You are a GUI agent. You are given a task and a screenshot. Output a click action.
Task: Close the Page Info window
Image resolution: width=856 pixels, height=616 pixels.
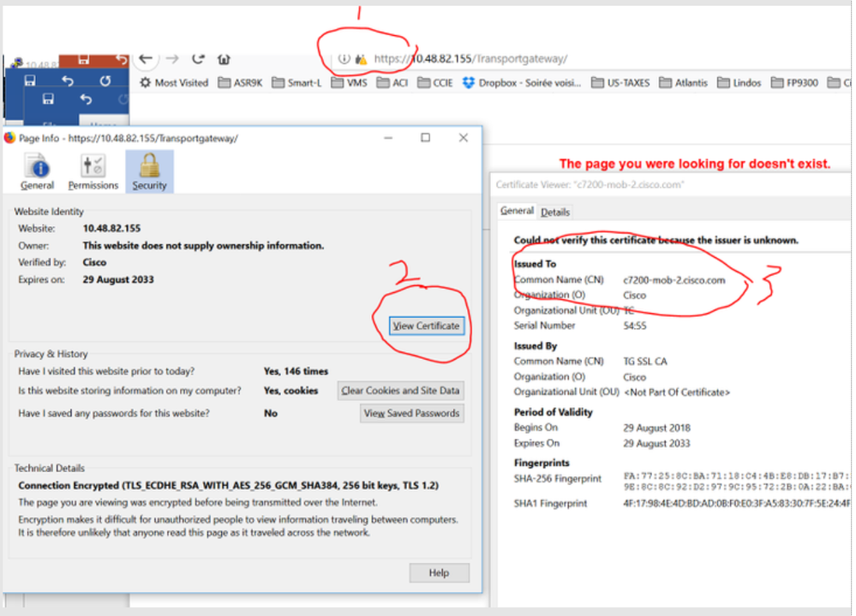[463, 137]
